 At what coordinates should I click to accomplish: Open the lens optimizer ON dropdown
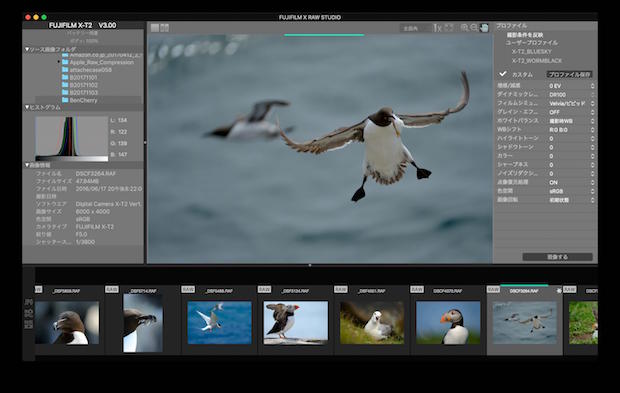571,182
